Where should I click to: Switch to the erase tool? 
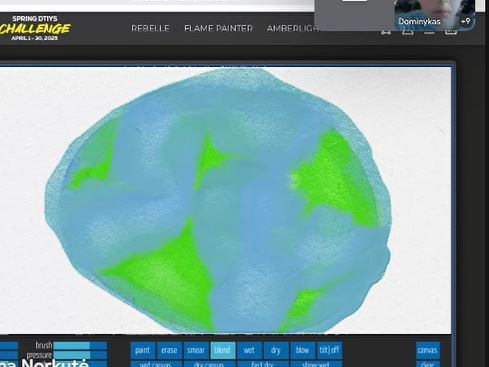coord(169,350)
